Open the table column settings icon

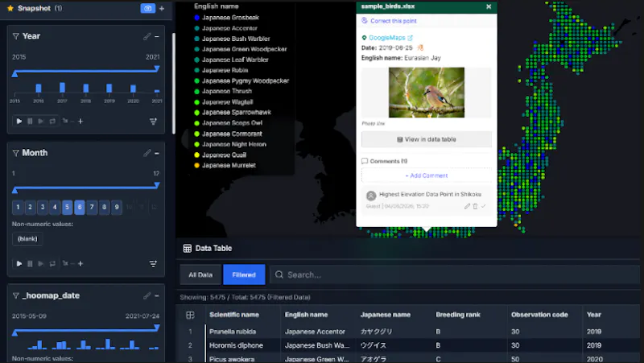tap(190, 315)
